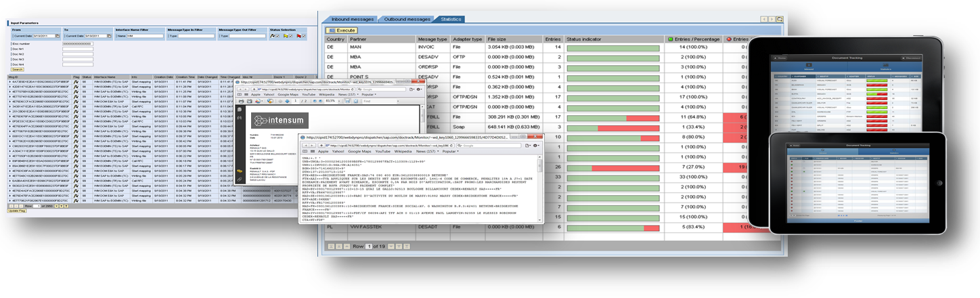Click the Interface Name Filter name field
This screenshot has width=980, height=298.
[146, 36]
